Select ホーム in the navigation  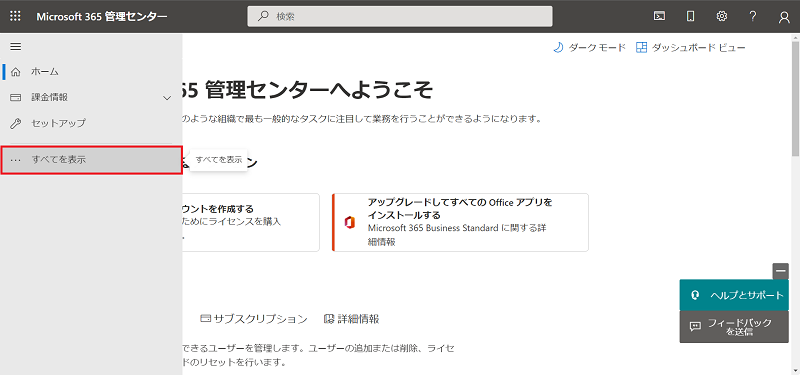pos(91,71)
